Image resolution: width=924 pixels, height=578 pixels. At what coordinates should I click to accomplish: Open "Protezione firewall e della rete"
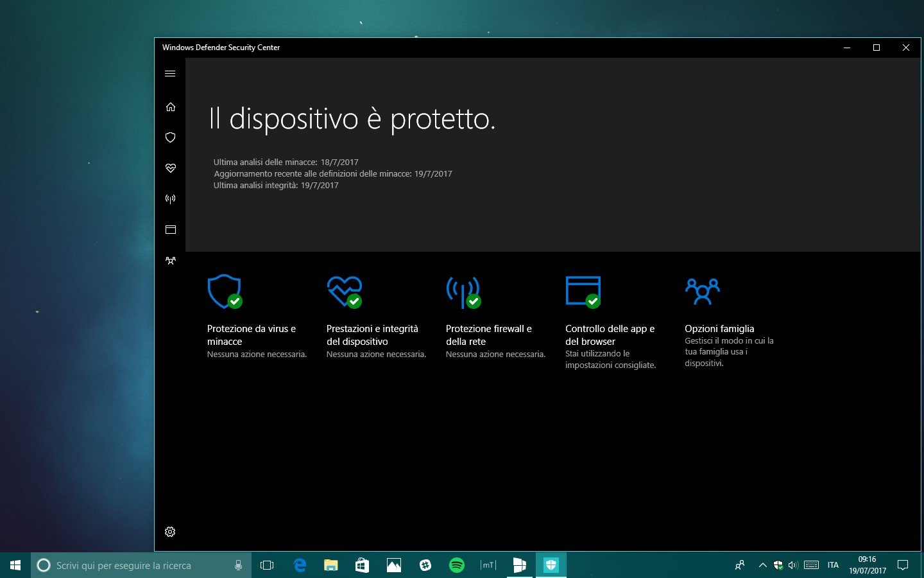point(489,335)
